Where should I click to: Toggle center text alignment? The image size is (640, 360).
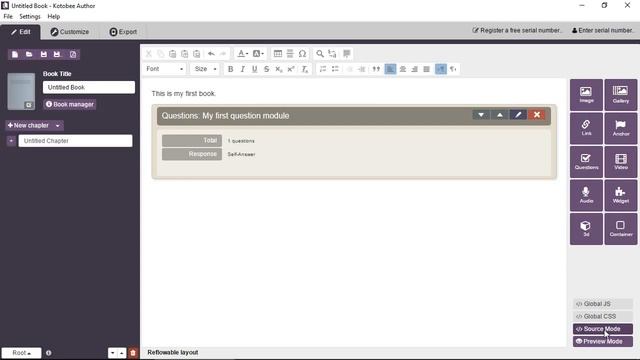tap(402, 69)
